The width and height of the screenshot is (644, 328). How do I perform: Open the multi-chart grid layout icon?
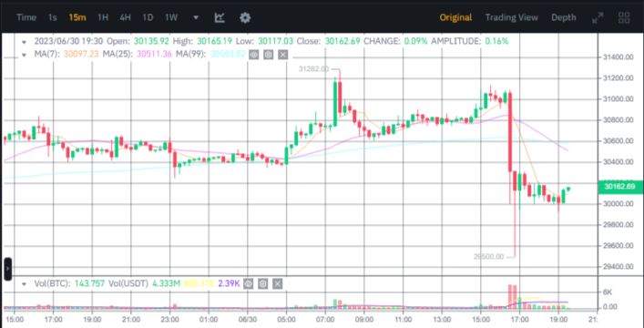pos(624,17)
